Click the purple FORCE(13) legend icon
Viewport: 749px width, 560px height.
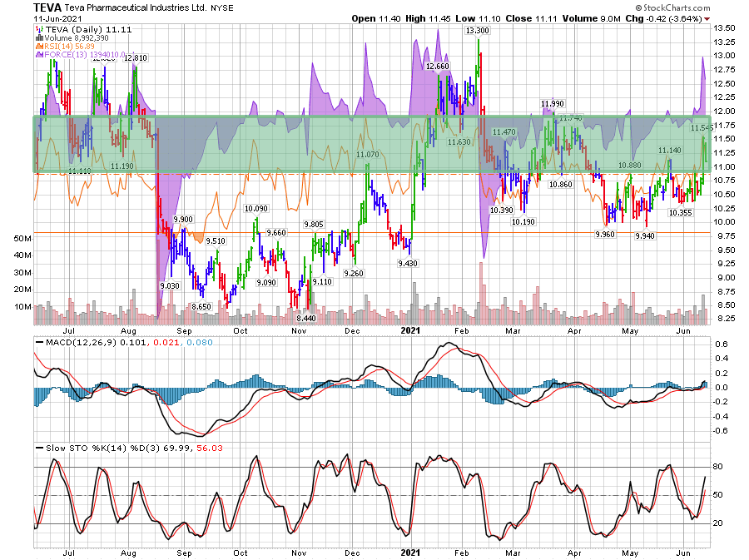click(x=37, y=54)
